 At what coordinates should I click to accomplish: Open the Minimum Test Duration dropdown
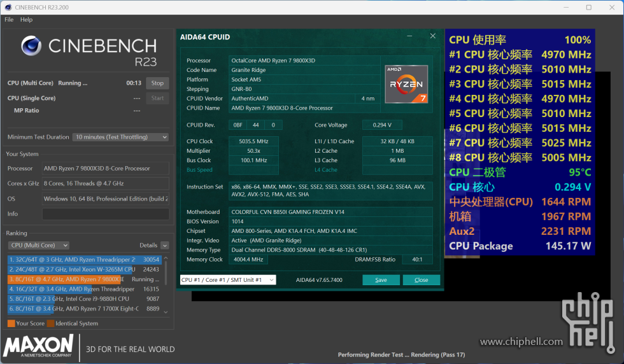120,137
